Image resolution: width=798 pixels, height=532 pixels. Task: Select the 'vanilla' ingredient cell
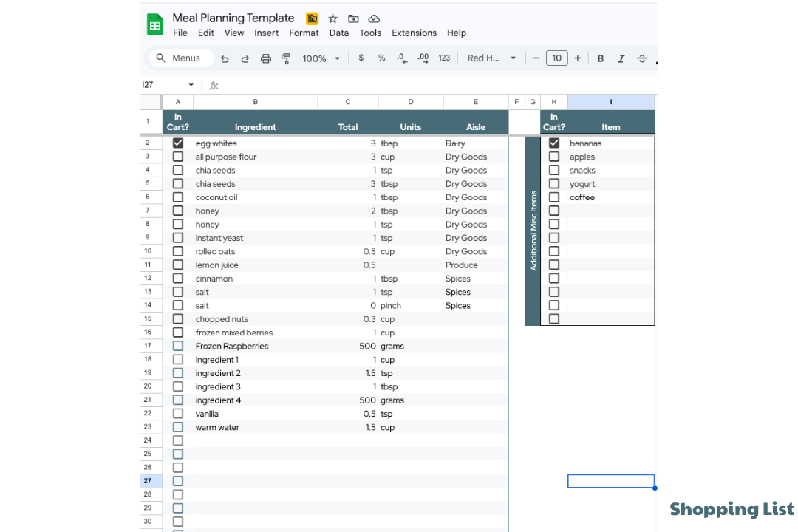coord(256,414)
